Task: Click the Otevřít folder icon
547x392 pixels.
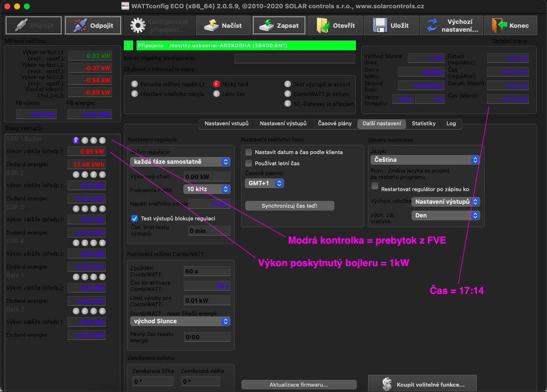Action: click(323, 25)
